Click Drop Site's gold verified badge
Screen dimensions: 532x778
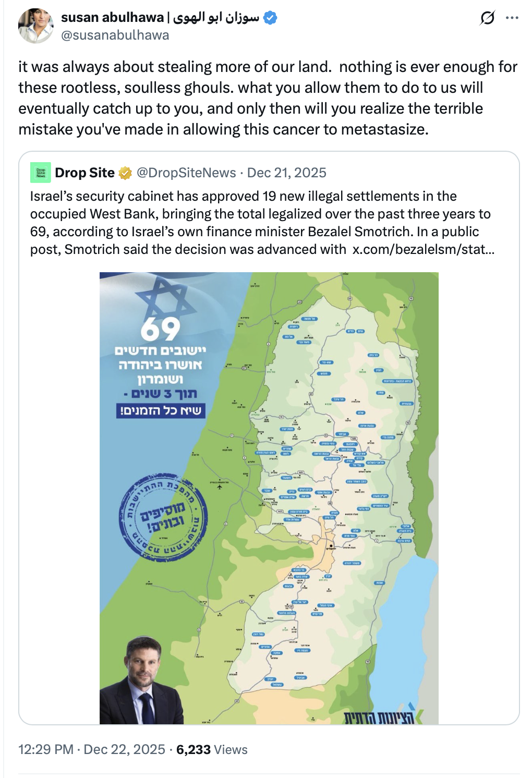pyautogui.click(x=125, y=173)
